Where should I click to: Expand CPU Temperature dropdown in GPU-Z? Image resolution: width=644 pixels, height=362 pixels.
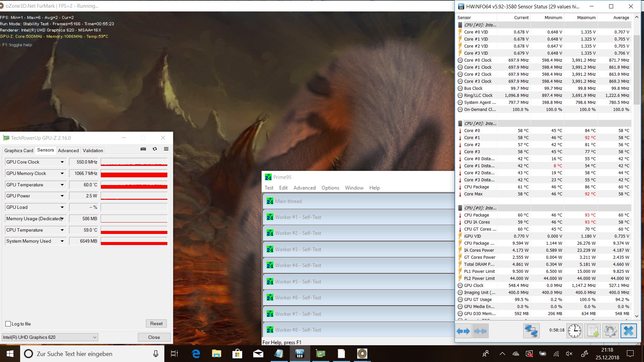click(x=62, y=230)
